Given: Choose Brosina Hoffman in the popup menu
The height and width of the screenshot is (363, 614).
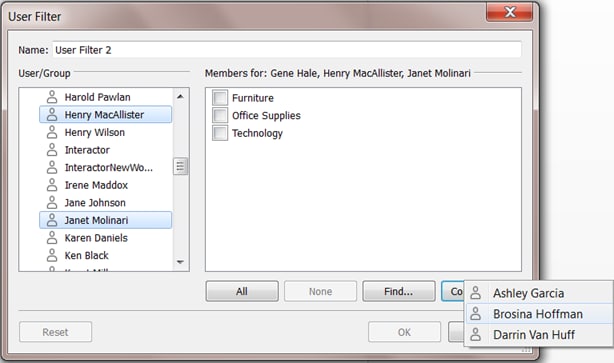Looking at the screenshot, I should (538, 314).
